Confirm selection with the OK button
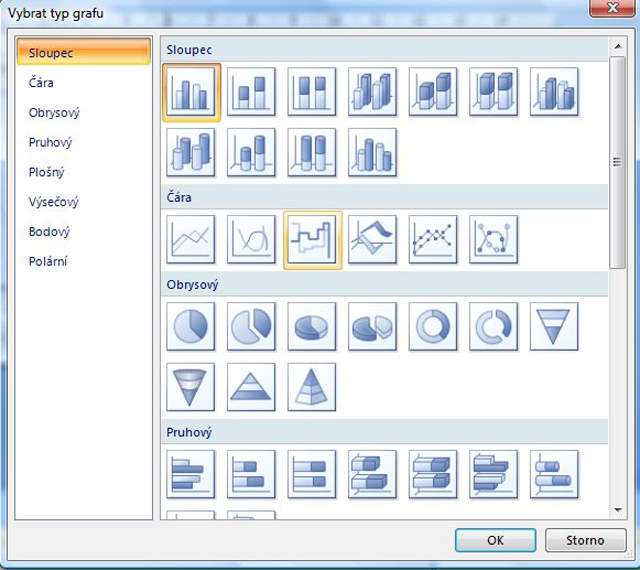 [x=495, y=540]
